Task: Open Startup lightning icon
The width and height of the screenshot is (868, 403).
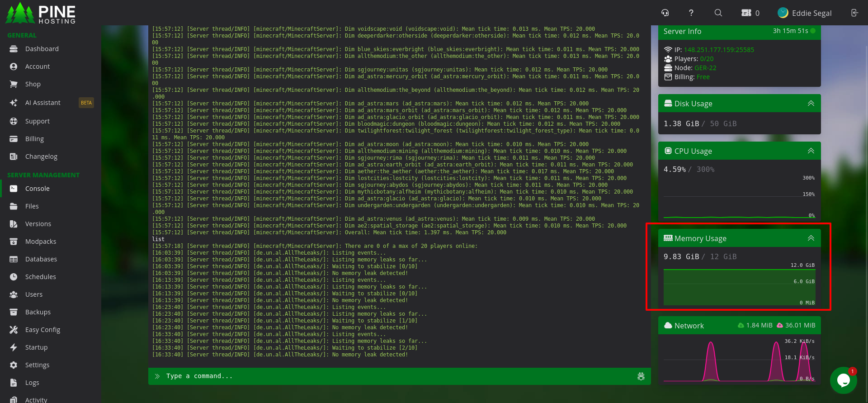Action: click(x=14, y=347)
